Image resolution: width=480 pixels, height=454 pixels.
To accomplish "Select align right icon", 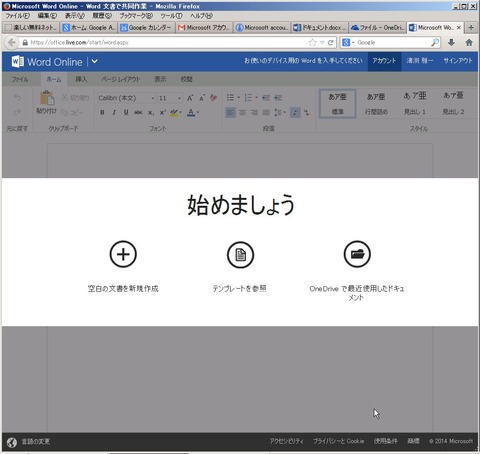I will (254, 113).
